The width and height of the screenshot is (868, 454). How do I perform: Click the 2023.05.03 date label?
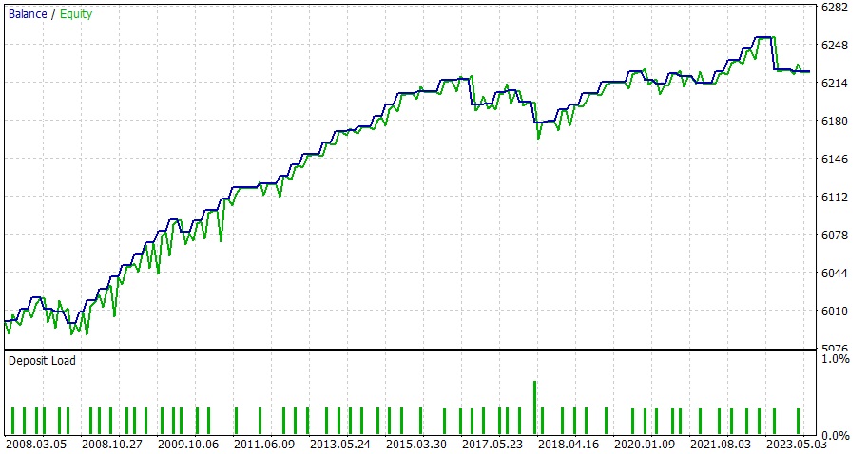point(796,445)
